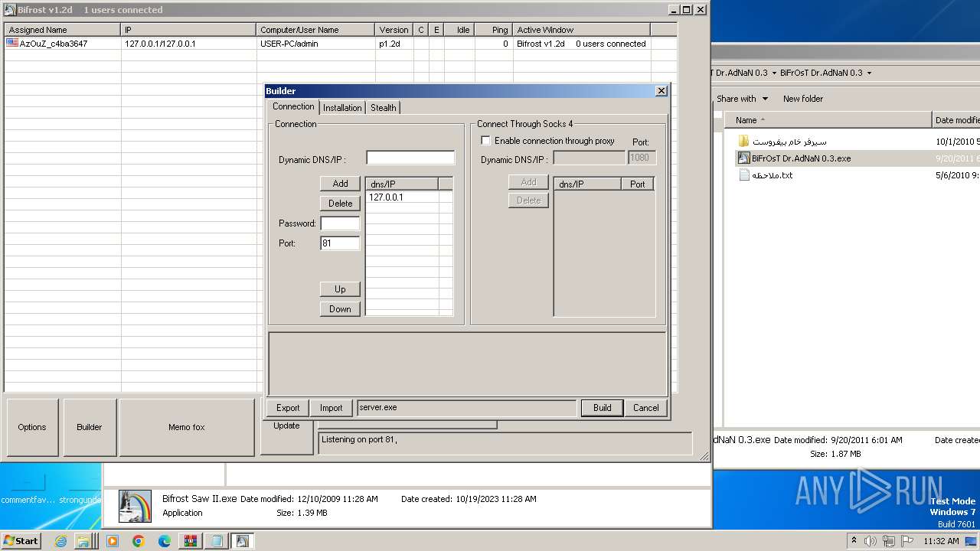980x551 pixels.
Task: Click Bifrost Saw II.exe thumbnail in details pane
Action: (135, 506)
